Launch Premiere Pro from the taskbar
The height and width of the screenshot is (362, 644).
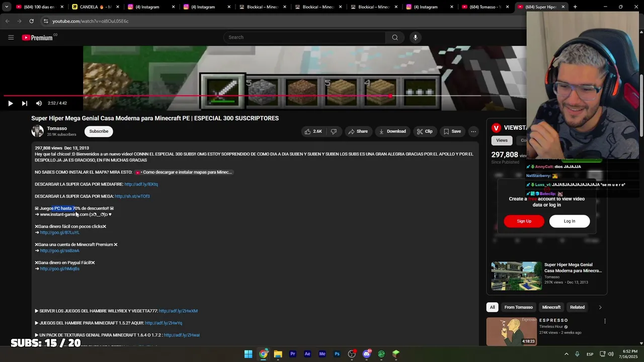[x=292, y=354]
